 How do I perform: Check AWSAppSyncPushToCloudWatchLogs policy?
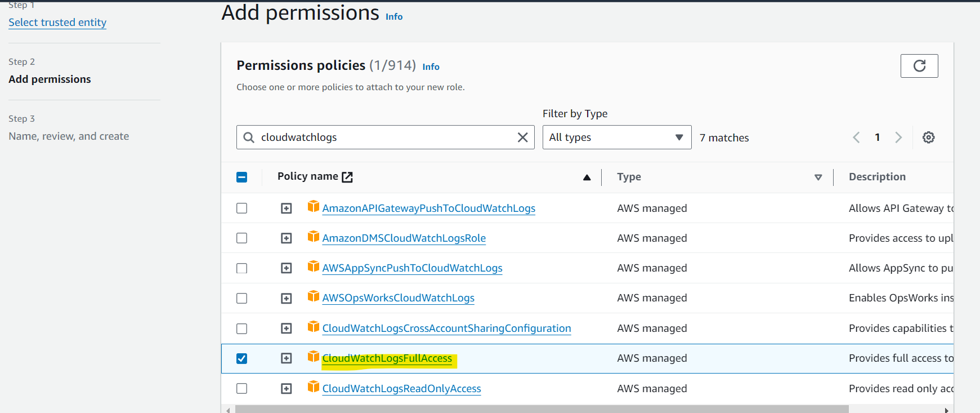click(x=242, y=268)
